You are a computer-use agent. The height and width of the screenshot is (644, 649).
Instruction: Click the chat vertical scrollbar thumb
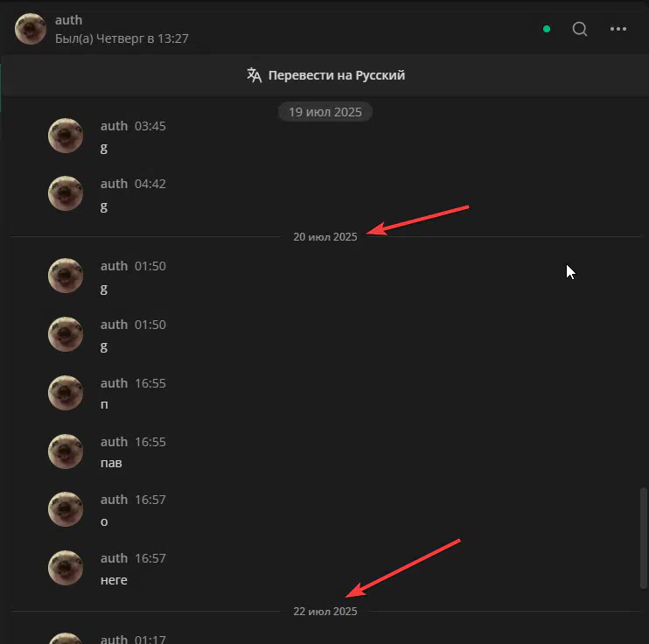(x=643, y=538)
